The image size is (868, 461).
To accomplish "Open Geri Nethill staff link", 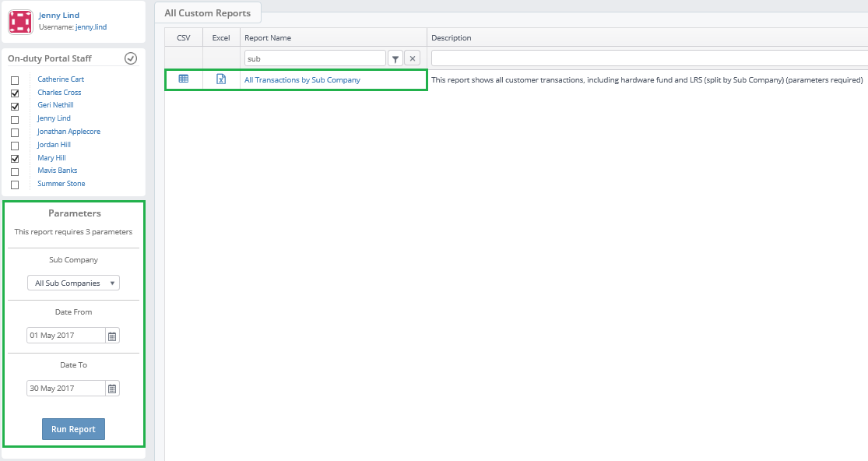I will (x=55, y=104).
